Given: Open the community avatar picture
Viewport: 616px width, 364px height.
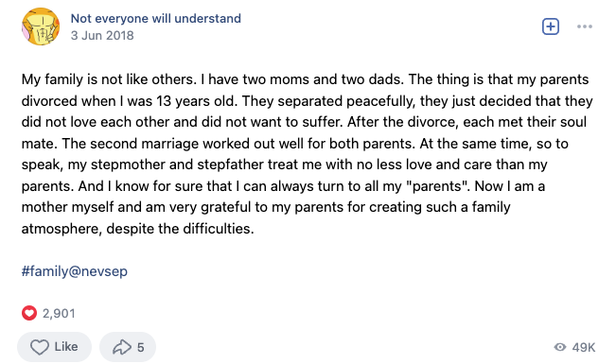Looking at the screenshot, I should (41, 26).
